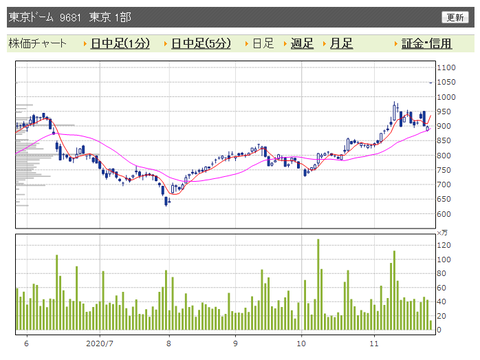Viewport: 480px width, 360px height.
Task: Select the 日足 daily chart tab
Action: [x=263, y=44]
